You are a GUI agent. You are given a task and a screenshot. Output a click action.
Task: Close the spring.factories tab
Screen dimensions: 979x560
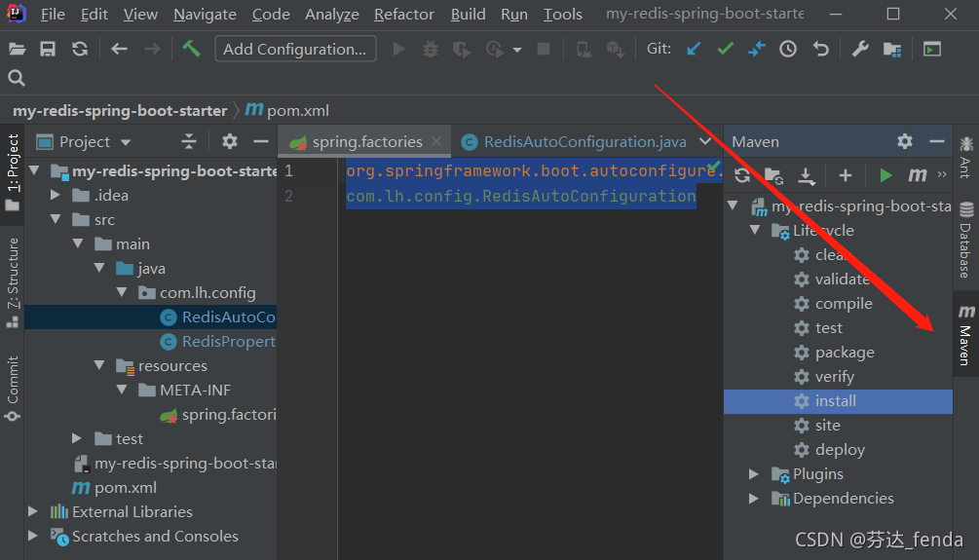[x=437, y=142]
